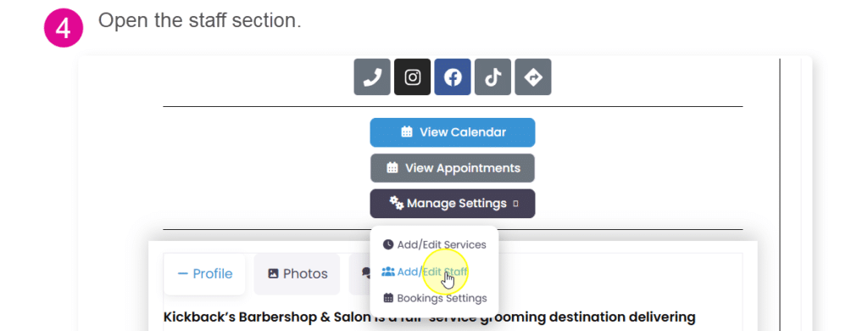The image size is (868, 331).
Task: Click the clock icon beside Add/Edit Services
Action: tap(388, 244)
